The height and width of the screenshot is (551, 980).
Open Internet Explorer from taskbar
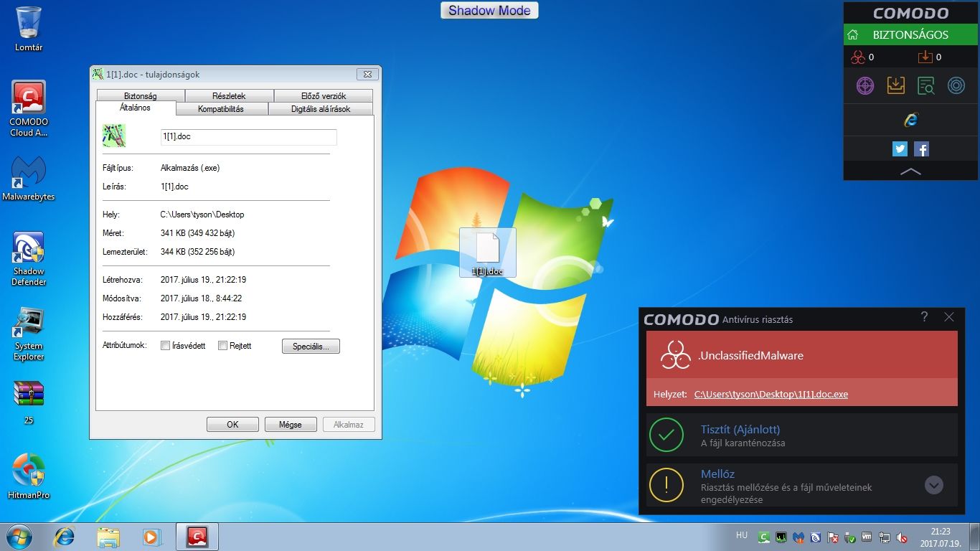click(65, 537)
